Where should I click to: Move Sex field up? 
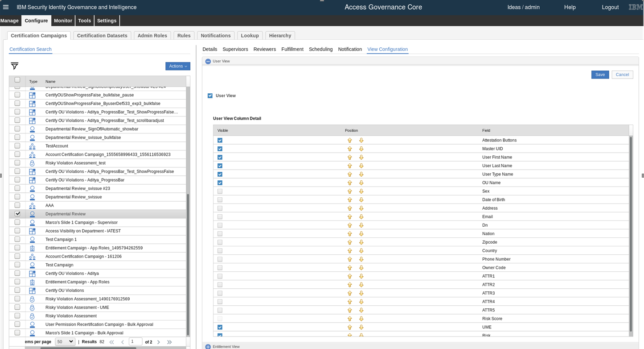[x=350, y=191]
